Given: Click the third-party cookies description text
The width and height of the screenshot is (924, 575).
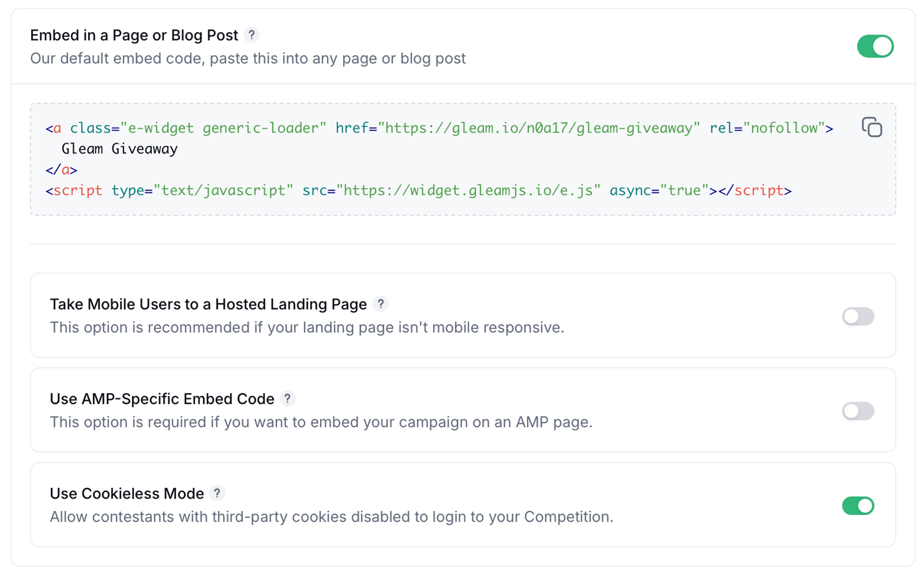Looking at the screenshot, I should [x=332, y=517].
